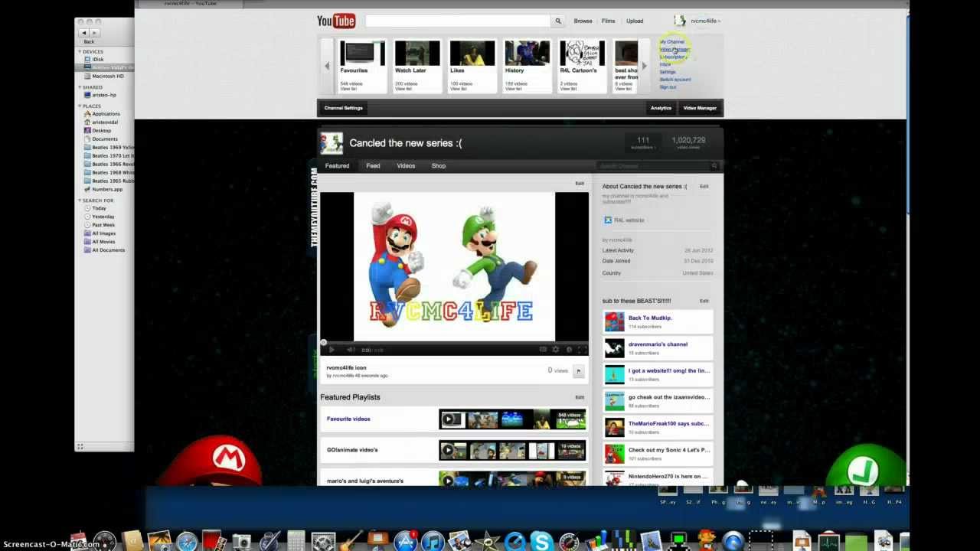Click My Channel in account menu
Viewport: 980px width, 551px height.
pyautogui.click(x=672, y=42)
